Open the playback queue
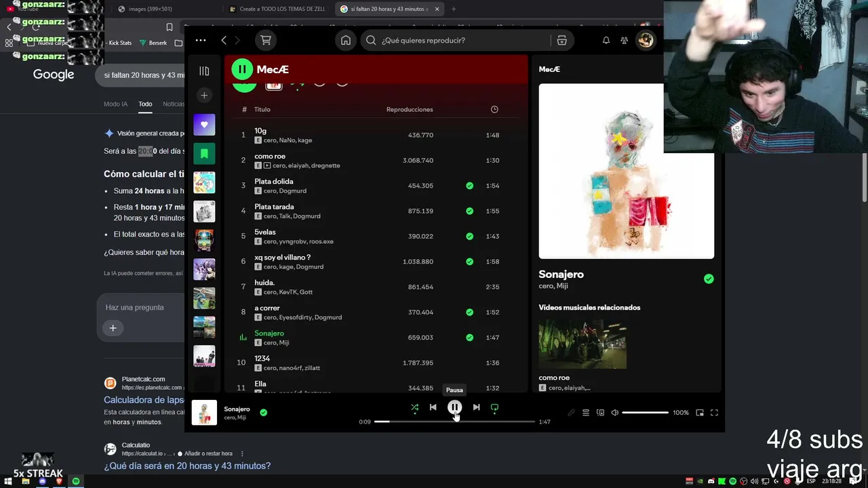Viewport: 868px width, 488px height. pos(586,413)
